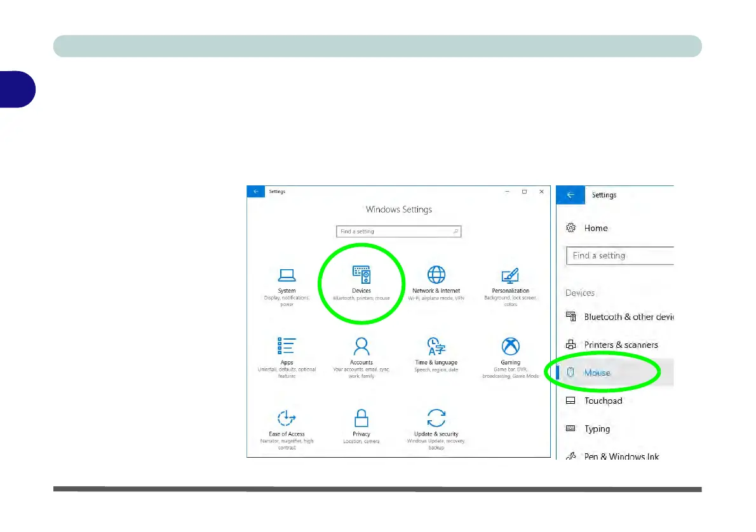Click the 'Speech, region, date' description
The height and width of the screenshot is (532, 756).
pos(436,370)
